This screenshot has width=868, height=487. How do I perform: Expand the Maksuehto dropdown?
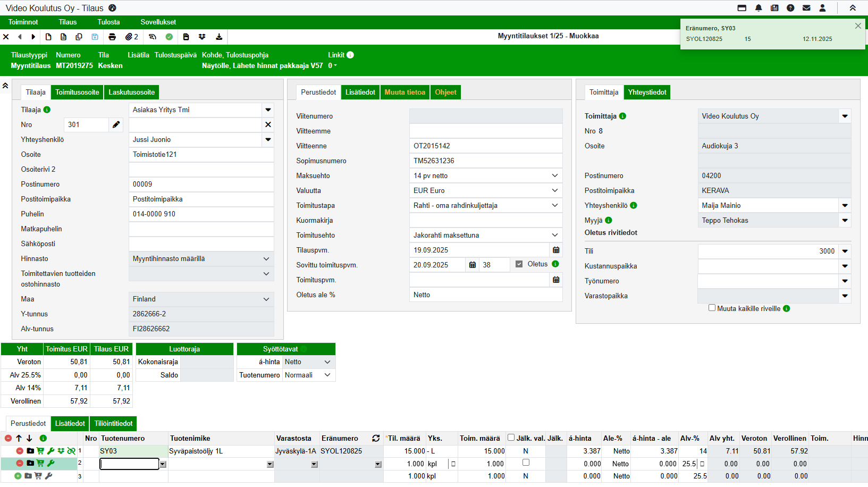[x=554, y=175]
